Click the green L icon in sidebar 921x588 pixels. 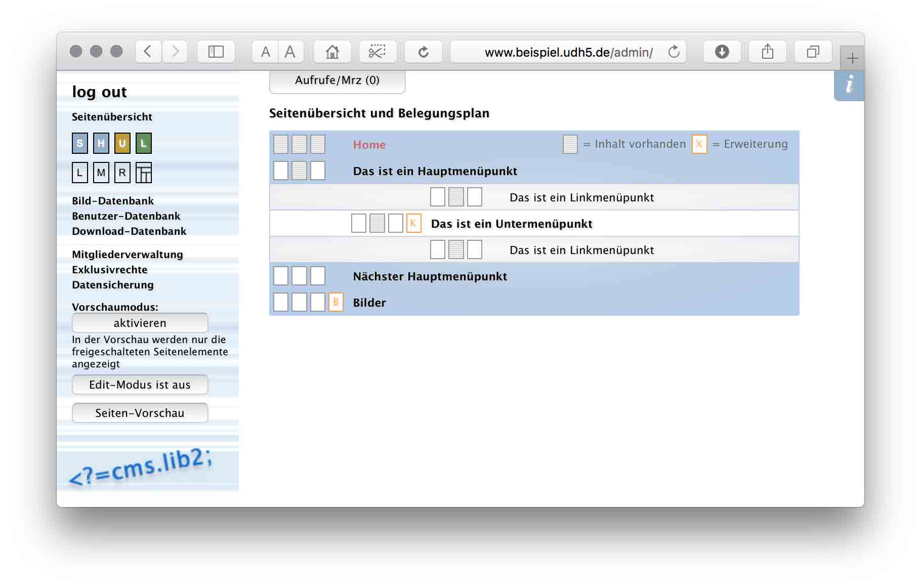tap(143, 143)
